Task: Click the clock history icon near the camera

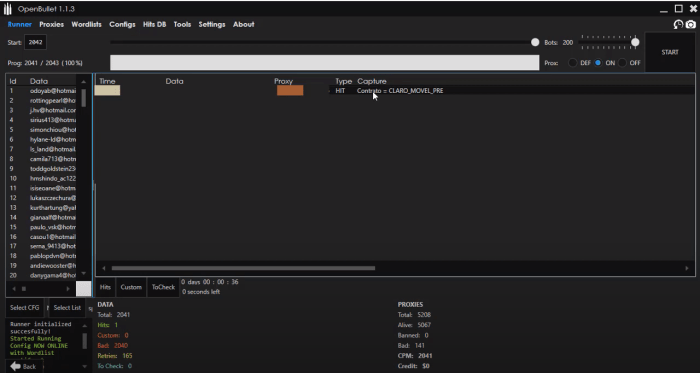Action: coord(678,25)
